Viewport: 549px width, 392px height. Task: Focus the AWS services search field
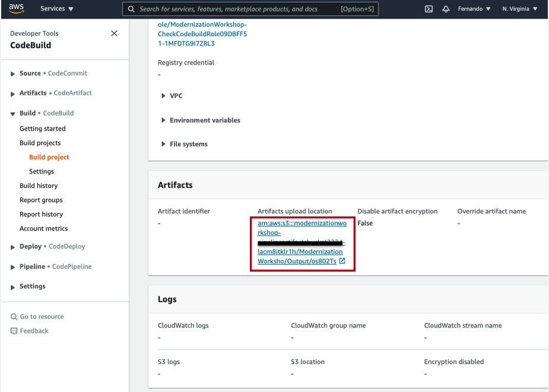tap(250, 9)
